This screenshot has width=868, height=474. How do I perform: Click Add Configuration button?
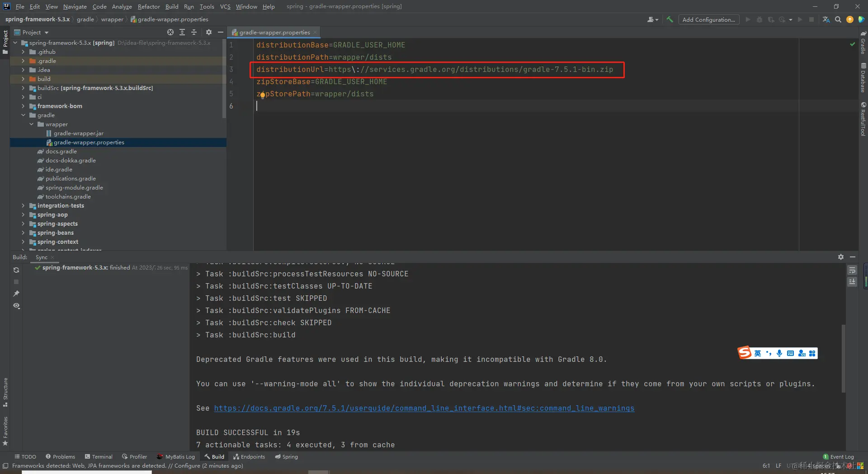click(708, 19)
